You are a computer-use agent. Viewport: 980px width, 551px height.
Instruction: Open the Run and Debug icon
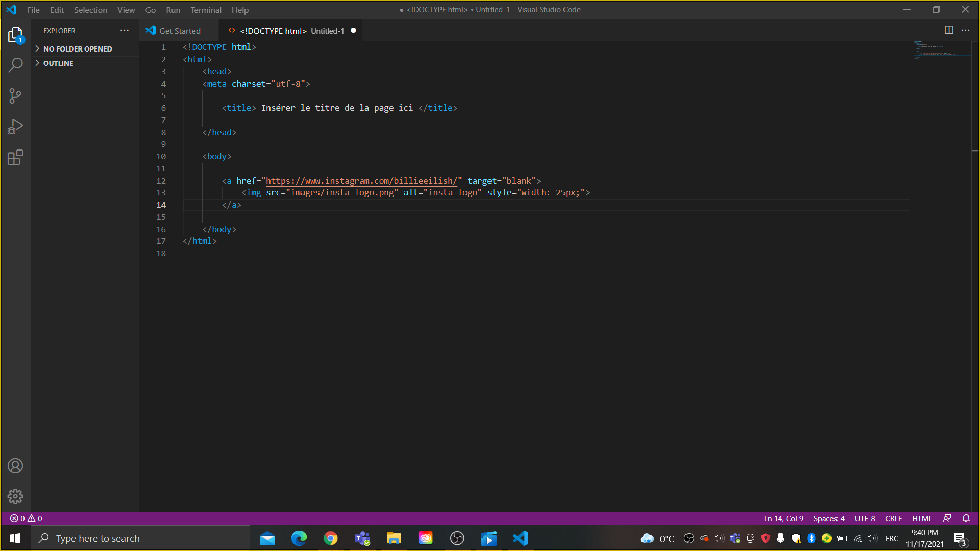[x=15, y=126]
